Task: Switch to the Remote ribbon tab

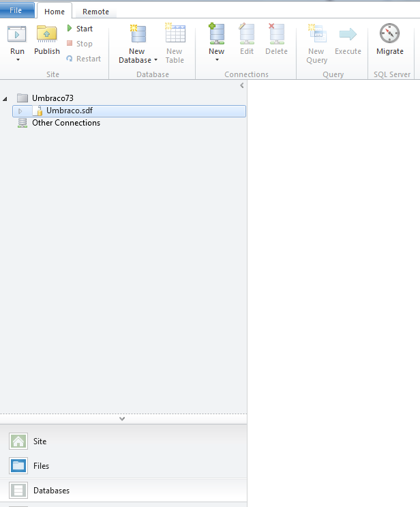Action: coord(95,12)
